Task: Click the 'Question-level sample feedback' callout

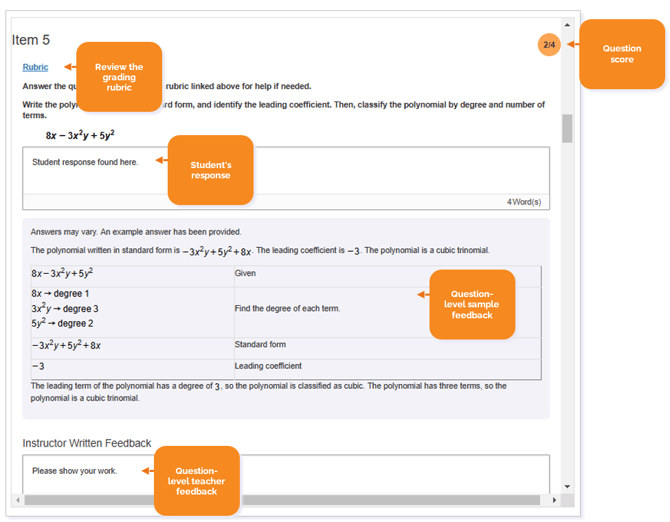Action: 472,304
